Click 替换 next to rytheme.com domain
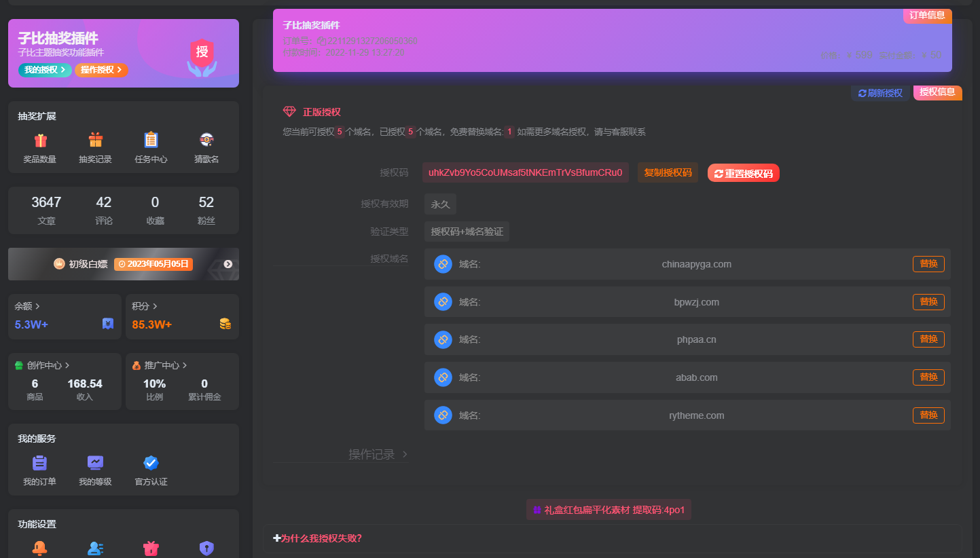 [928, 415]
